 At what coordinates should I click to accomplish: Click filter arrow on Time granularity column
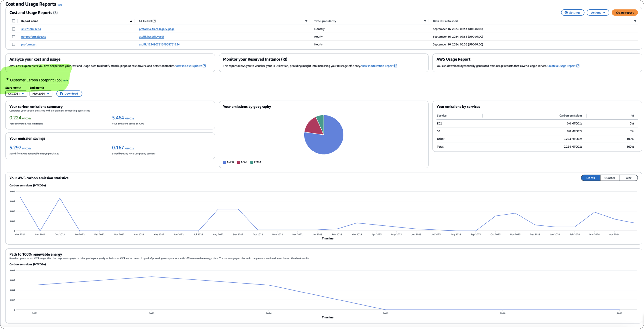425,21
